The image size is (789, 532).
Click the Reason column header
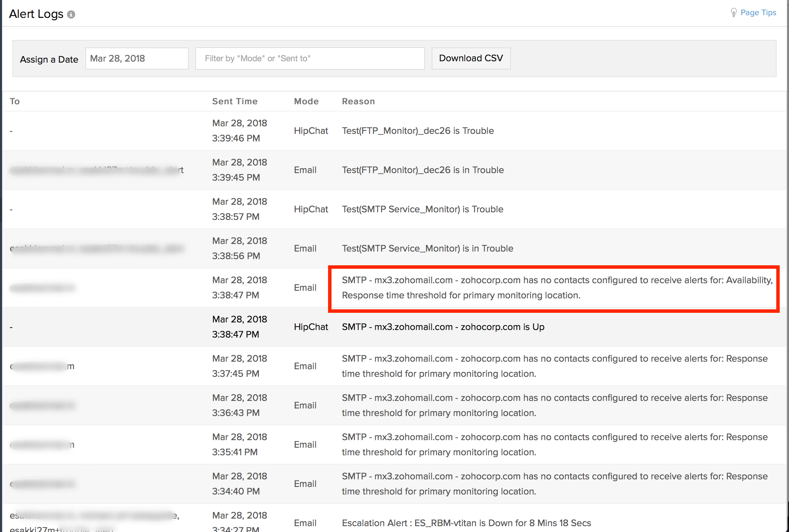click(358, 101)
